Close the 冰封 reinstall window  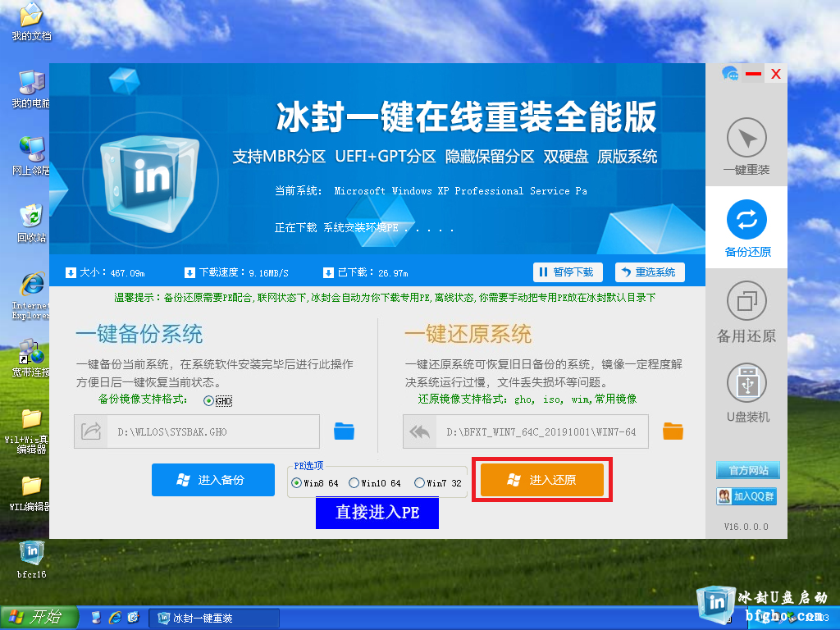pos(776,74)
